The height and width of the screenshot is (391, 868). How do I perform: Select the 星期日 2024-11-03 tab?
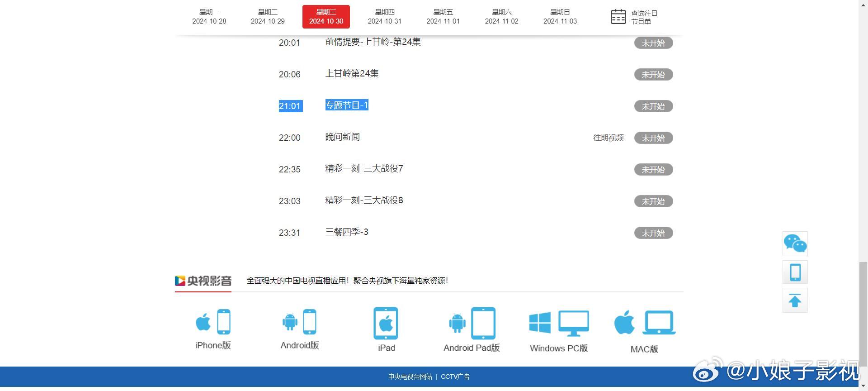coord(560,17)
